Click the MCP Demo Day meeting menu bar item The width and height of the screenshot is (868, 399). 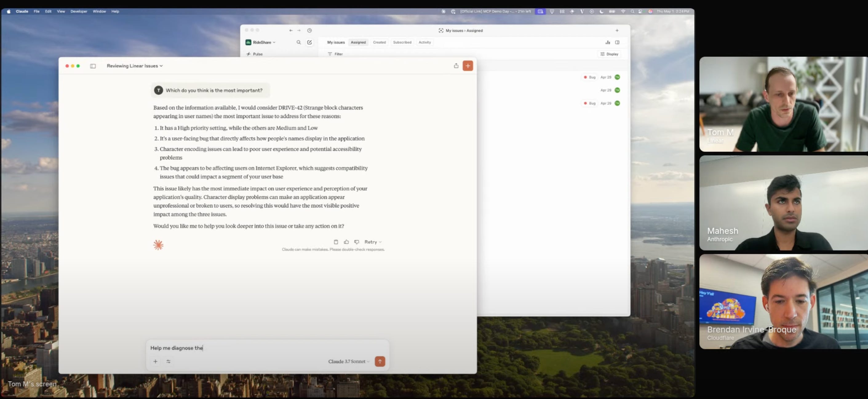click(495, 11)
